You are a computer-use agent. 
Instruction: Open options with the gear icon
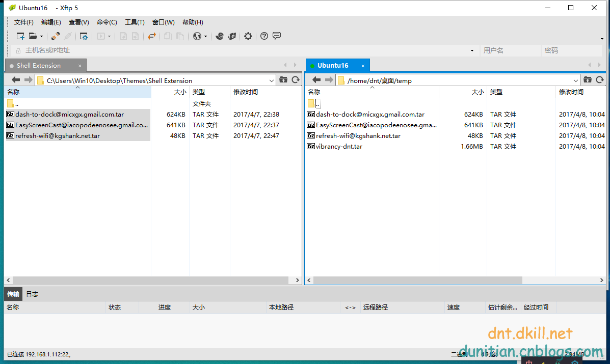click(x=248, y=36)
